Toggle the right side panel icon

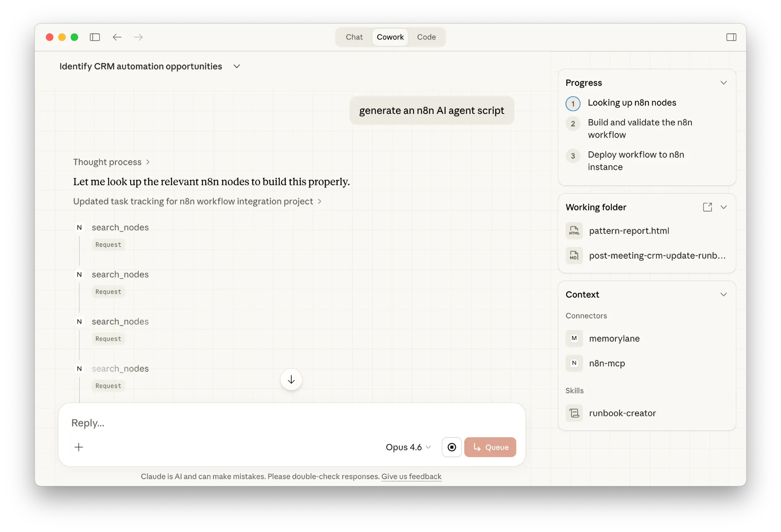click(x=731, y=37)
